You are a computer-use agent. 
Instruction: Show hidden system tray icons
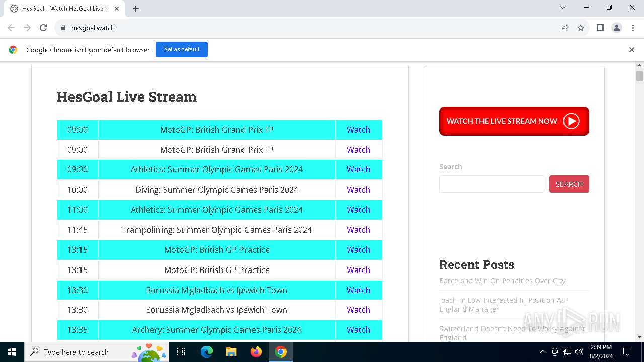[542, 352]
